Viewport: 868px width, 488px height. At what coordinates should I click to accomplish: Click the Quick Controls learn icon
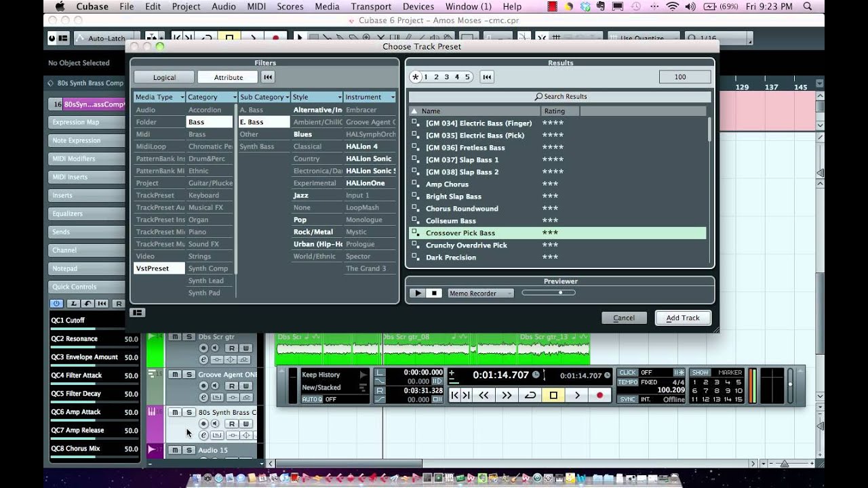[x=75, y=304]
